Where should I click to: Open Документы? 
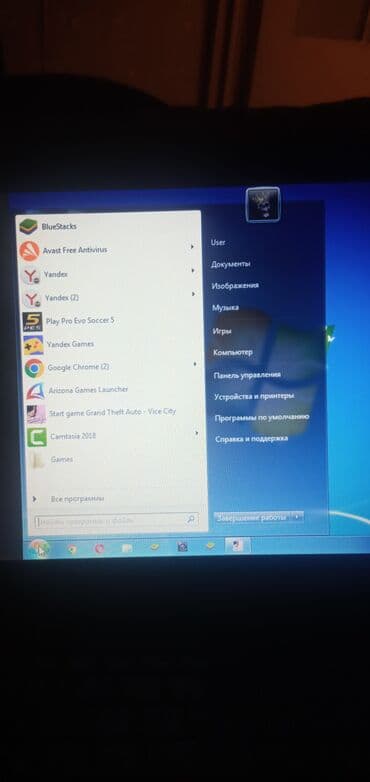230,264
